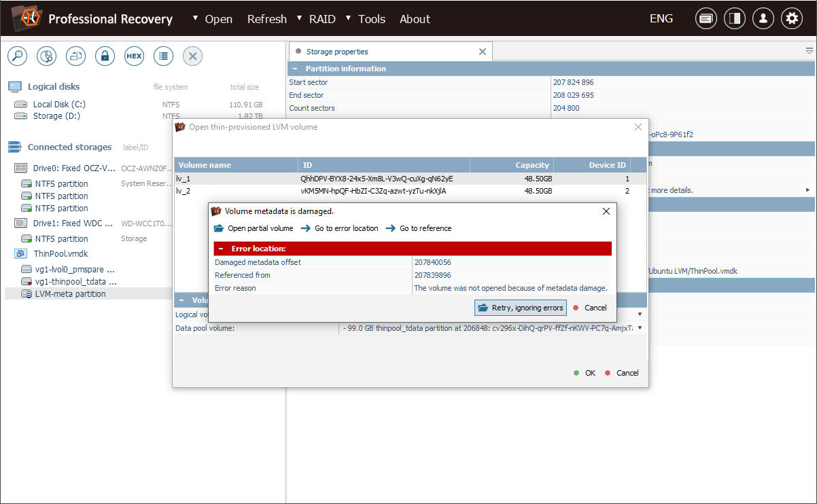Click Retry, ignoring errors button

[x=520, y=308]
